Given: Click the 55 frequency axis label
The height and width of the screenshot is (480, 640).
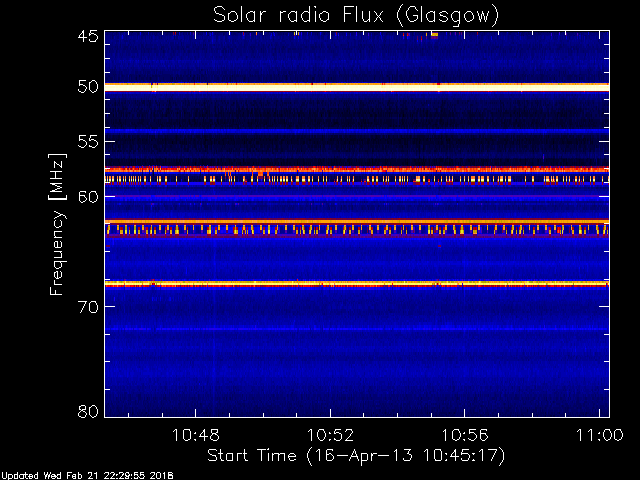Looking at the screenshot, I should (88, 142).
